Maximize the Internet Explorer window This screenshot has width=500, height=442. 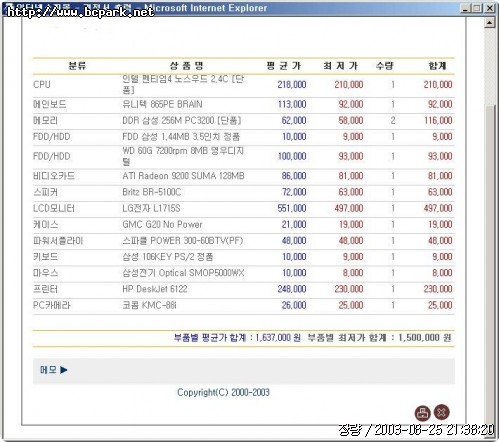click(x=477, y=8)
